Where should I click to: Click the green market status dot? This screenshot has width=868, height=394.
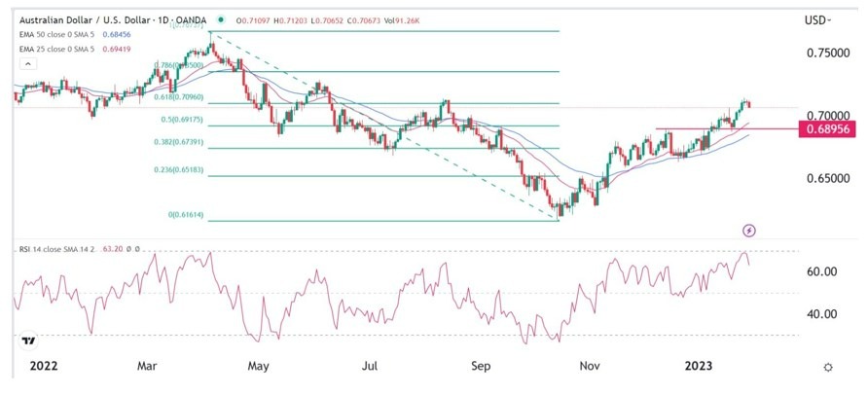[x=221, y=19]
